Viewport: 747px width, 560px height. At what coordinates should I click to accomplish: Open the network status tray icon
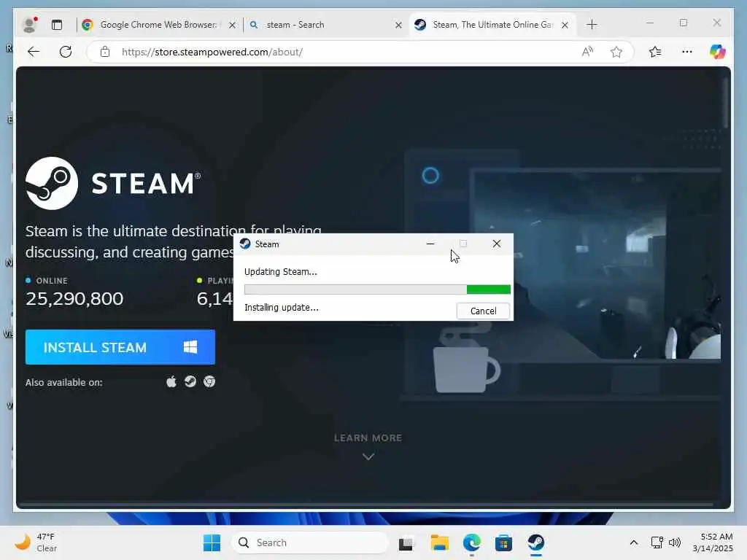pyautogui.click(x=657, y=542)
